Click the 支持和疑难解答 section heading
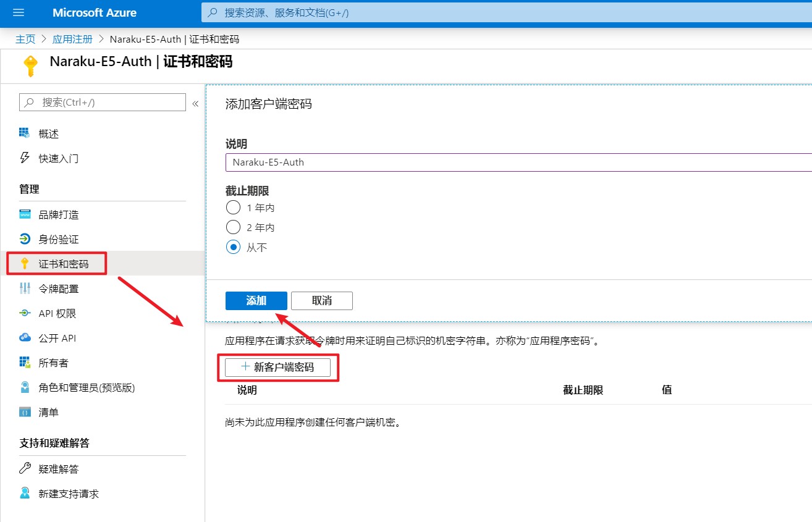The width and height of the screenshot is (812, 522). [x=54, y=443]
